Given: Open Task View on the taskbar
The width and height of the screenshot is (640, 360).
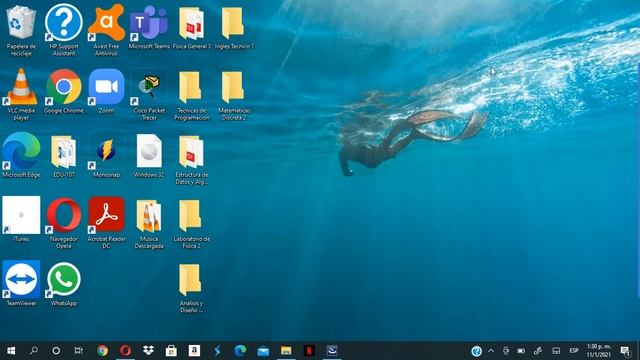Looking at the screenshot, I should click(x=79, y=351).
